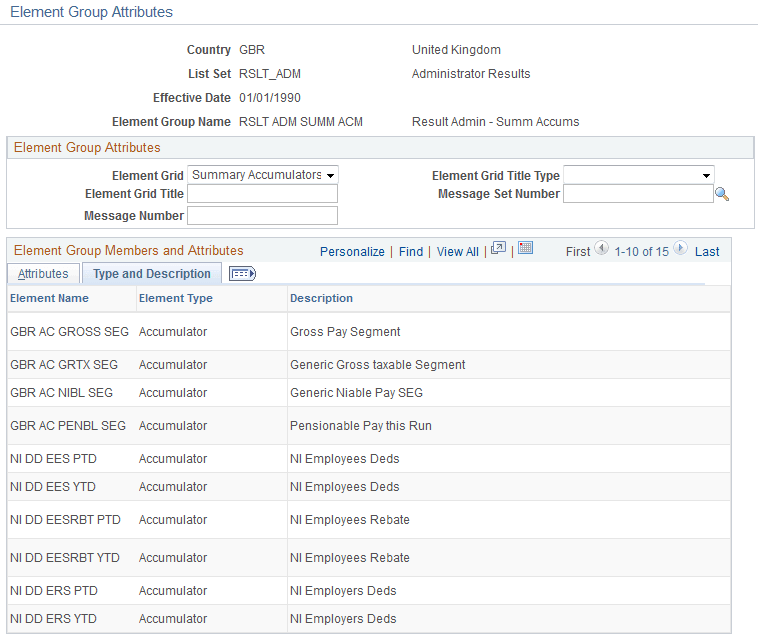Click the Personalize link
Screen dimensions: 758x637
(352, 252)
